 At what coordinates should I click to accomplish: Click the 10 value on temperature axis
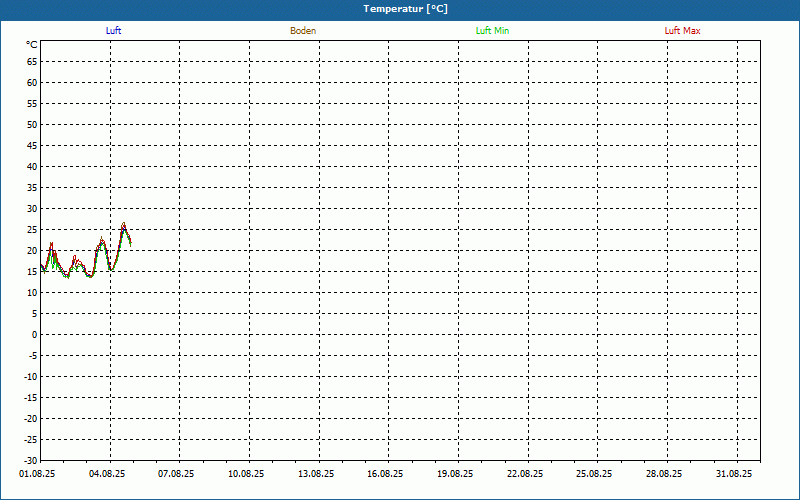point(32,293)
